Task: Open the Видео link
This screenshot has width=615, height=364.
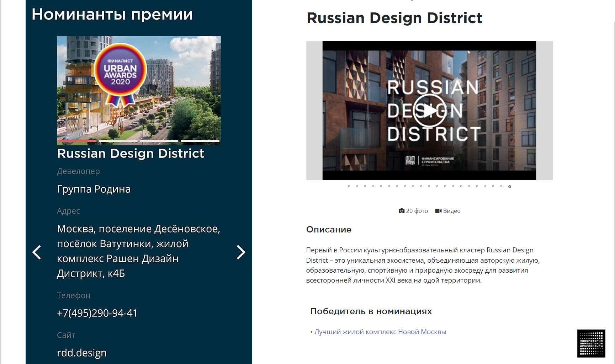Action: [448, 211]
